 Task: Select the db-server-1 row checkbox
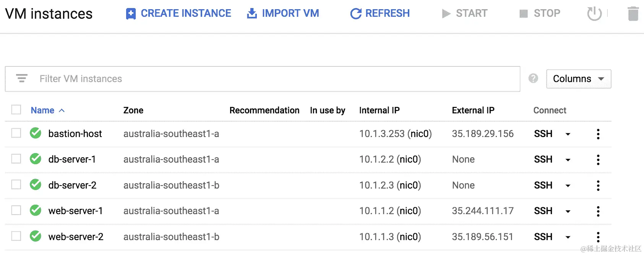[x=16, y=158]
